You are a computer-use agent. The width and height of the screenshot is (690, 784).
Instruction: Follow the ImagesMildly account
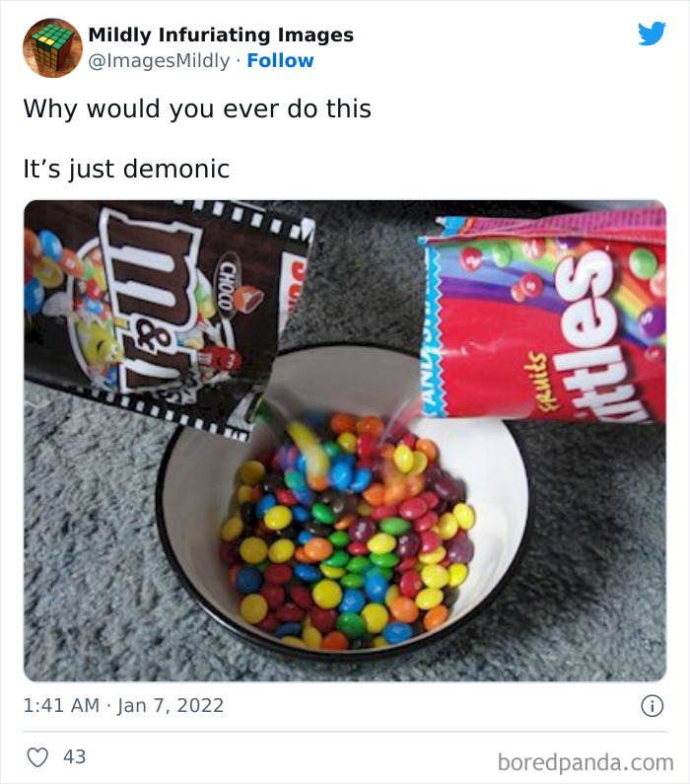[280, 61]
